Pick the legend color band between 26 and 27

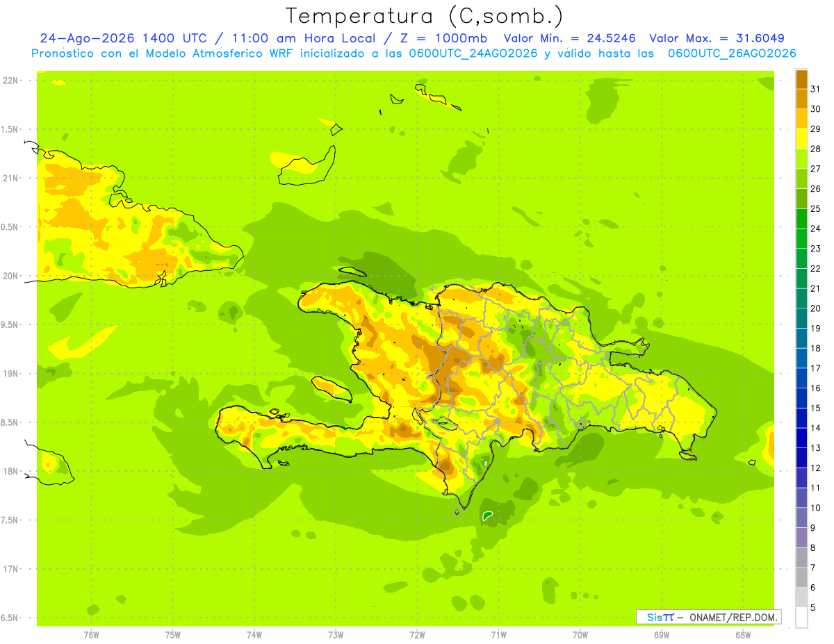pyautogui.click(x=801, y=179)
